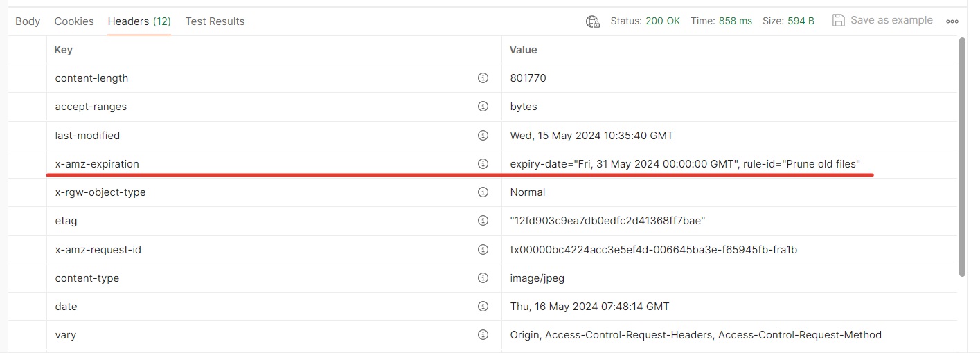Click info icon beside last-modified header
Image resolution: width=980 pixels, height=353 pixels.
click(x=483, y=136)
